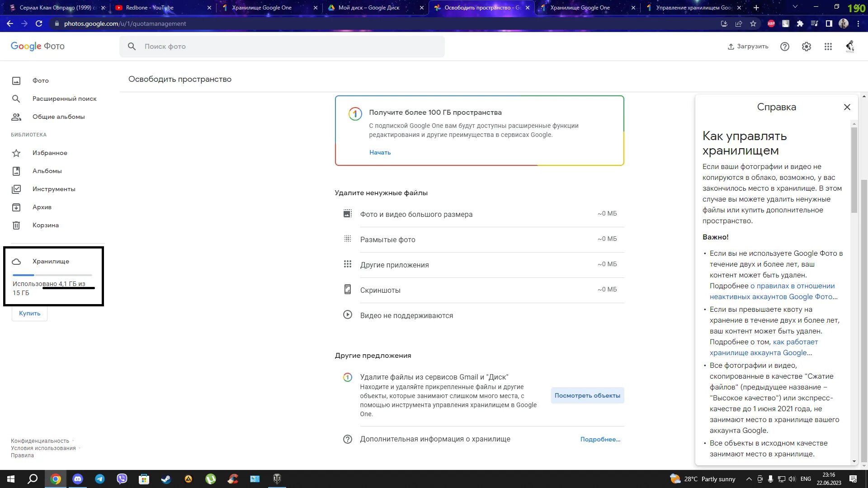Viewport: 868px width, 488px height.
Task: Open the help question mark icon in header
Action: pyautogui.click(x=785, y=47)
